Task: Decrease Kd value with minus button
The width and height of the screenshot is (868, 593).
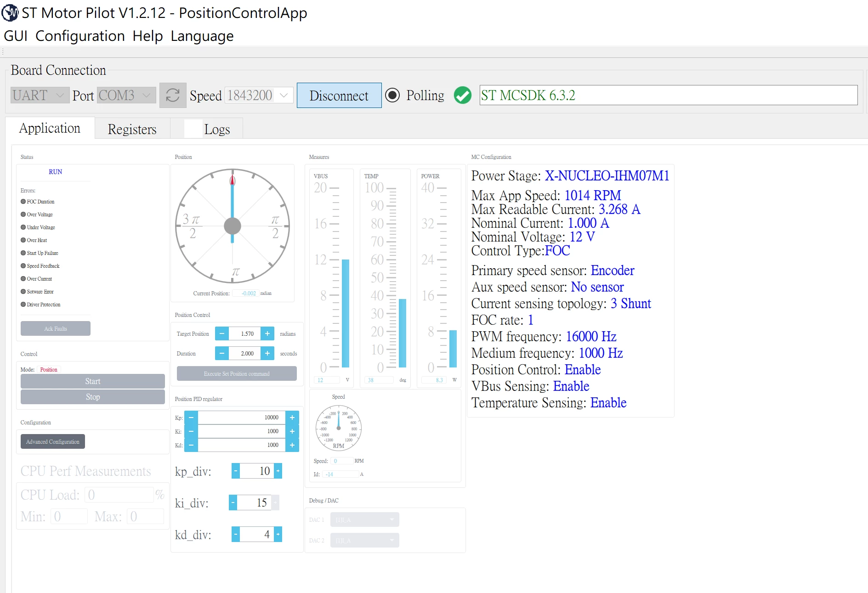Action: click(191, 445)
